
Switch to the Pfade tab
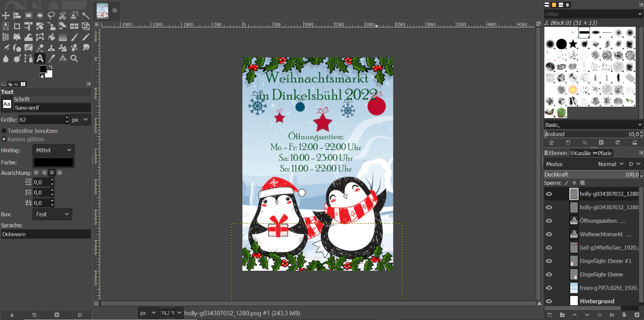(x=603, y=153)
